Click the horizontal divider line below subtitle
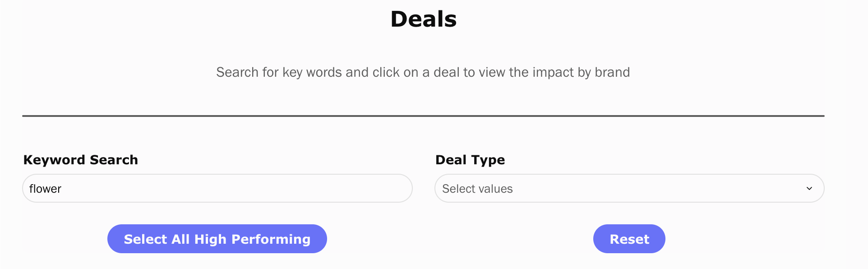The height and width of the screenshot is (269, 868). coord(423,116)
